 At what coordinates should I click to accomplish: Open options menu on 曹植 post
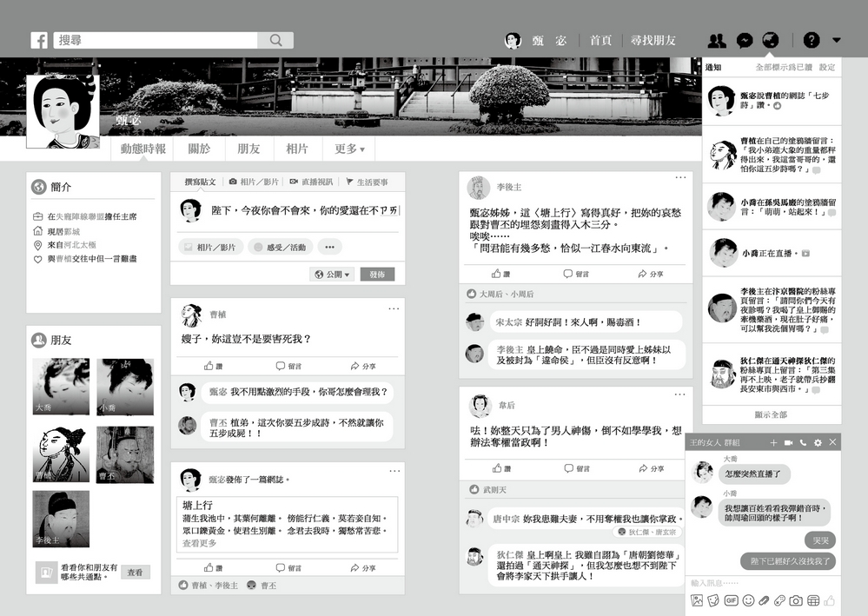(x=394, y=308)
